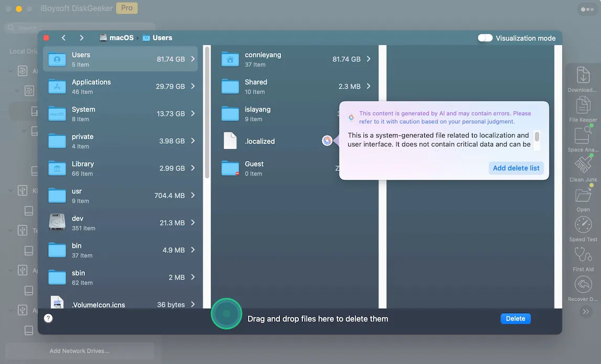Image resolution: width=601 pixels, height=364 pixels.
Task: Expand the usr folder chevron
Action: 193,196
